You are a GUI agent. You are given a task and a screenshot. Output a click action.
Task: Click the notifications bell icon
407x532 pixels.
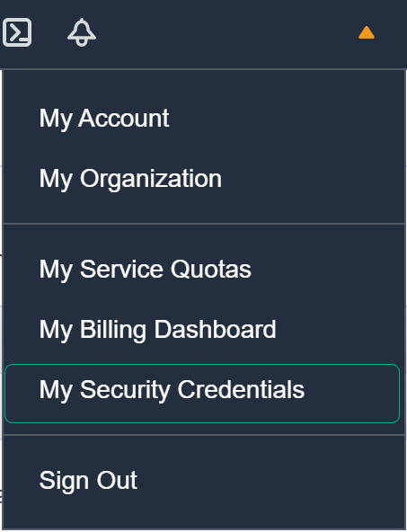(82, 32)
